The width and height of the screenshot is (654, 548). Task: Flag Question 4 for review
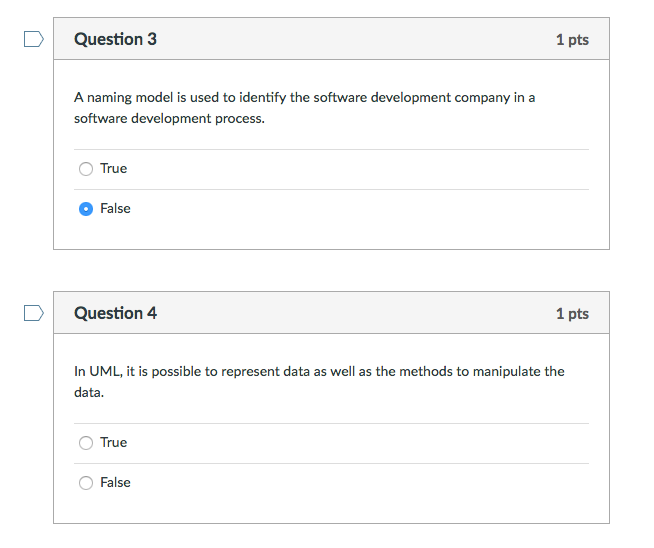[34, 313]
